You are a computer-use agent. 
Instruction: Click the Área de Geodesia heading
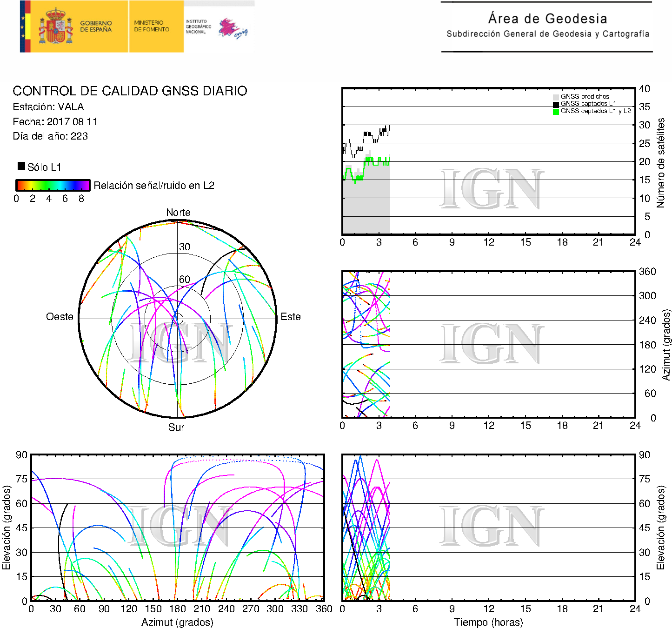(x=547, y=19)
